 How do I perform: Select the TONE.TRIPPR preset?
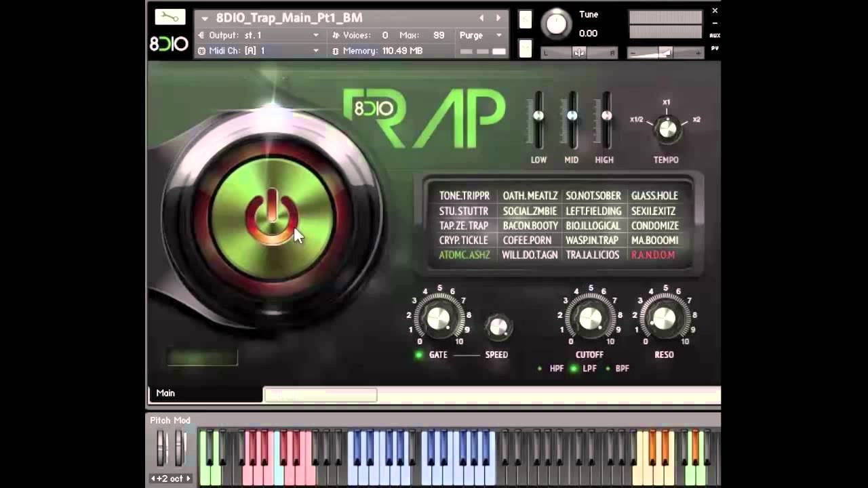465,196
